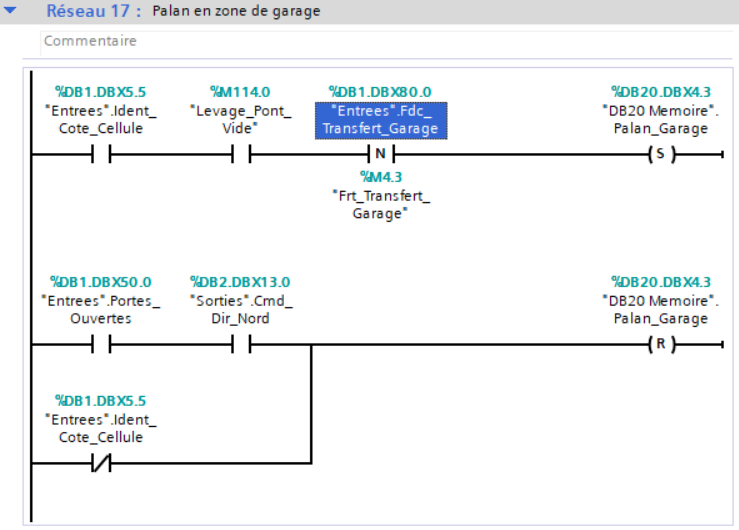The height and width of the screenshot is (530, 739).
Task: Click the %DB1.DBX80.0 address label
Action: point(380,92)
